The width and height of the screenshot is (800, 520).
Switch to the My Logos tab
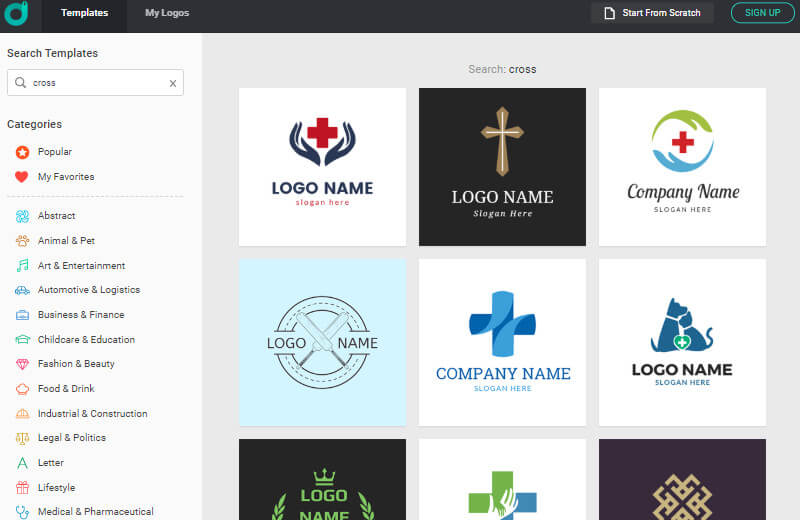[167, 13]
